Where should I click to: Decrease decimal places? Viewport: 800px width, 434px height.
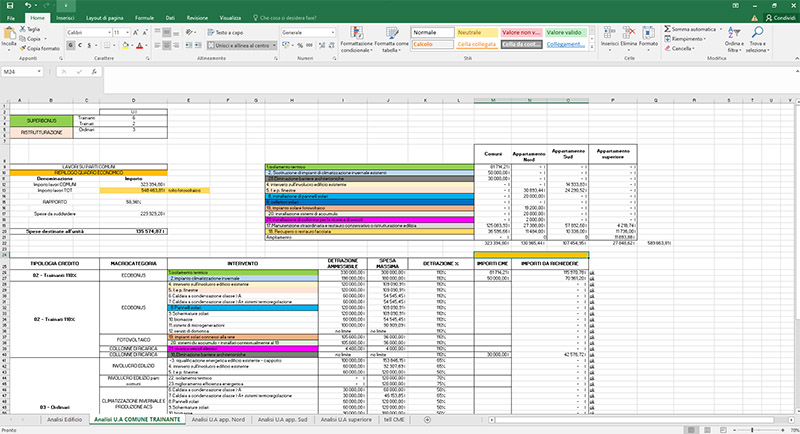click(332, 45)
